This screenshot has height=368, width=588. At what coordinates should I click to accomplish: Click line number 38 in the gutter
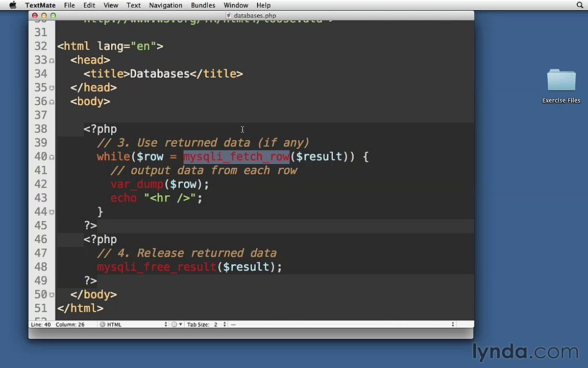click(x=41, y=129)
